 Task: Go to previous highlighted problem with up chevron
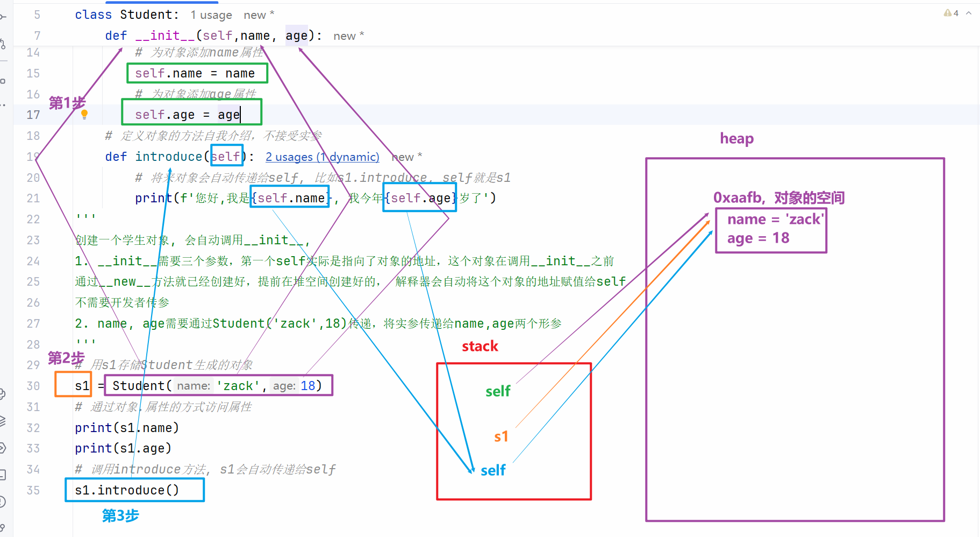pos(969,13)
